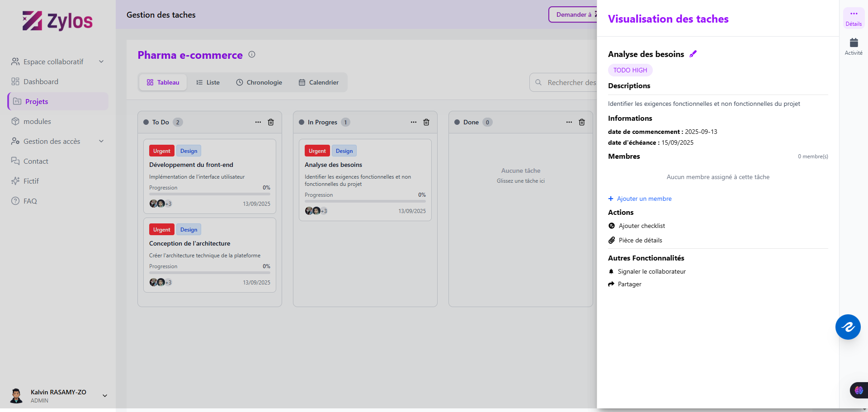Click inside the Rechercher search field
Image resolution: width=868 pixels, height=412 pixels.
[x=574, y=82]
